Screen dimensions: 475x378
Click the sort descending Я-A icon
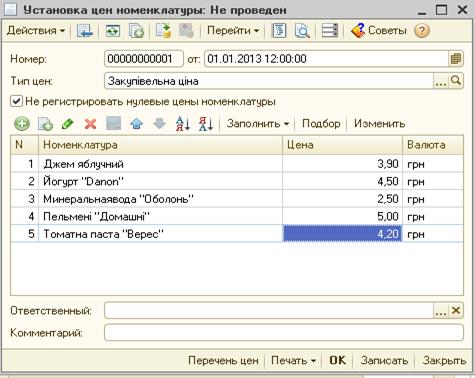point(206,124)
